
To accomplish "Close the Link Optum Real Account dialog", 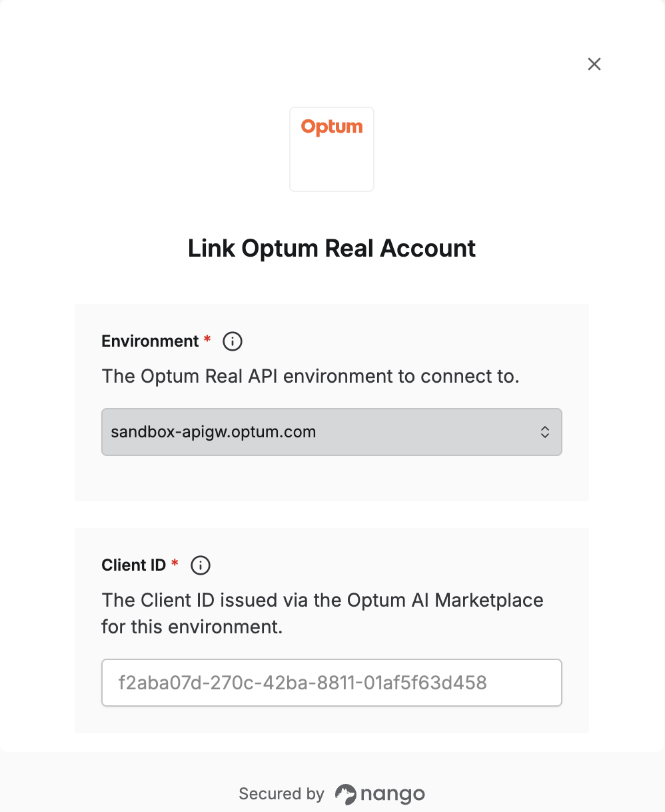I will 594,64.
